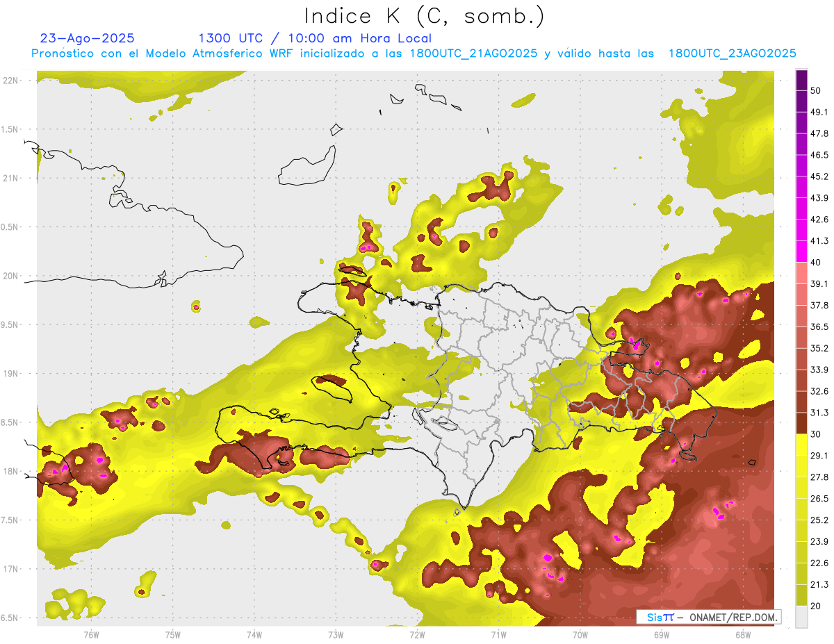Screen dimensions: 834x644
Task: Click the "20N" latitude label
Action: [x=10, y=276]
